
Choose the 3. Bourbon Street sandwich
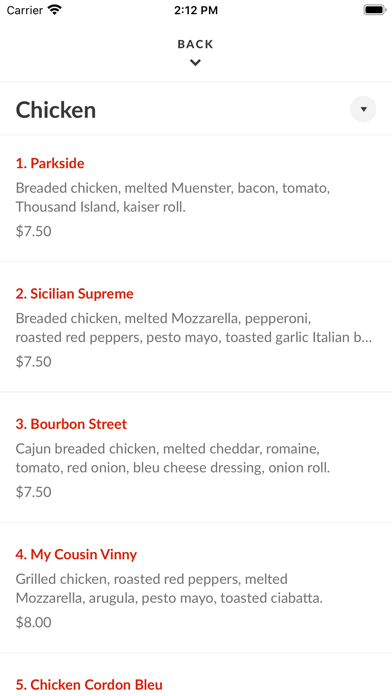click(x=196, y=458)
